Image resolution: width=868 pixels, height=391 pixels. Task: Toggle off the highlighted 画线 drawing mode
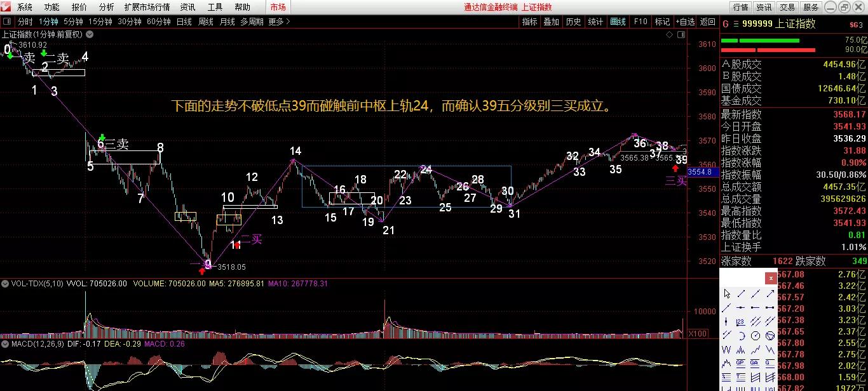pos(617,21)
